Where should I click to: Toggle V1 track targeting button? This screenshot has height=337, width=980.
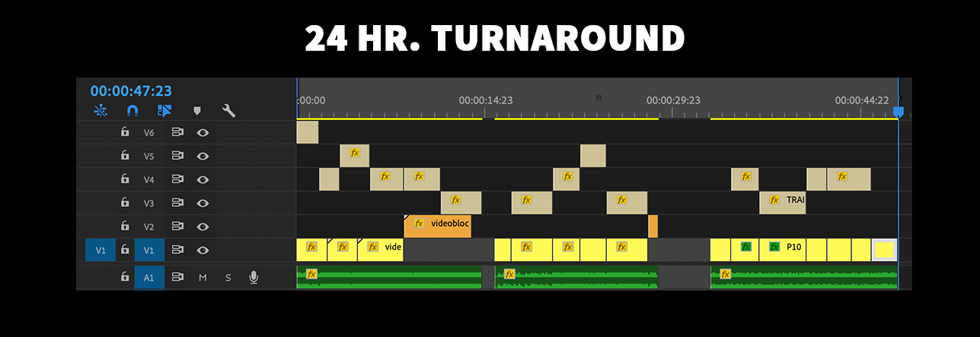click(149, 250)
